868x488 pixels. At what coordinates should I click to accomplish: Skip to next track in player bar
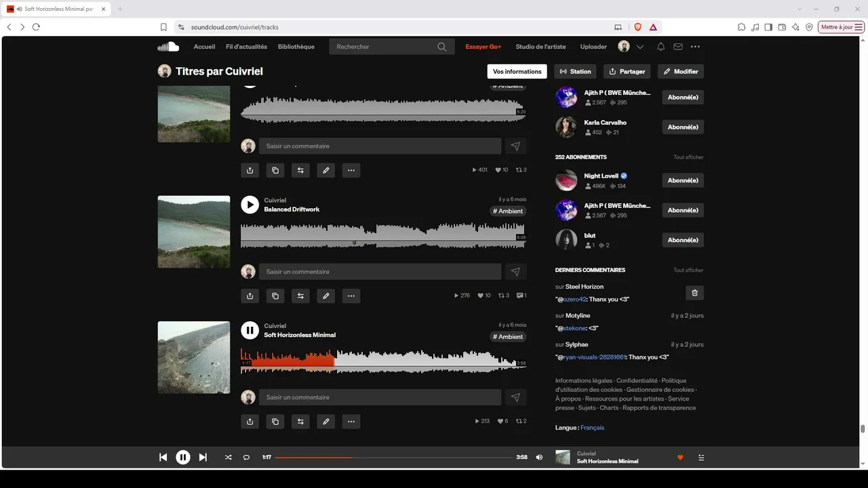[x=203, y=457]
